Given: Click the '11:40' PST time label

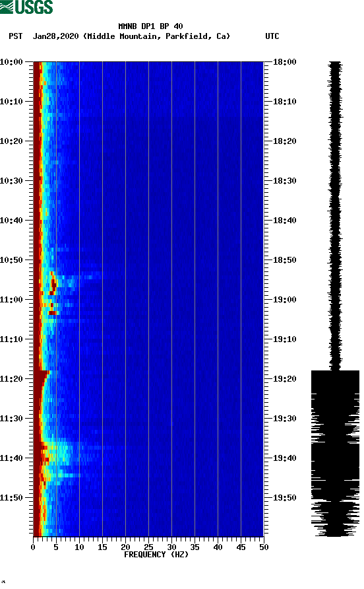Looking at the screenshot, I should [x=11, y=458].
